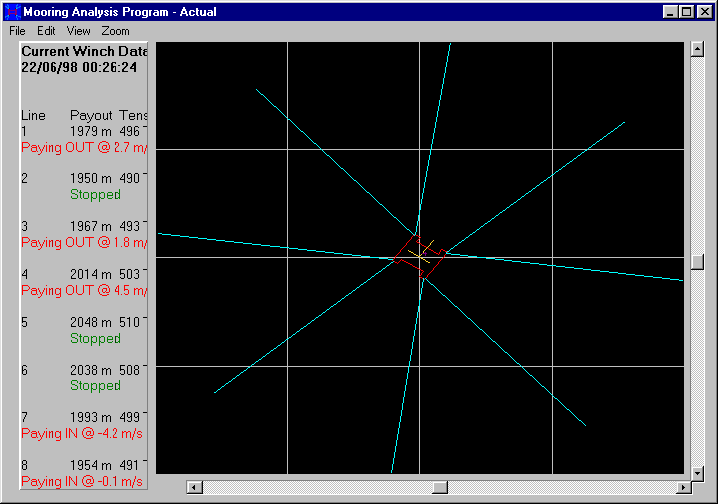This screenshot has height=504, width=718.
Task: Select tension value 496 for line 1
Action: pyautogui.click(x=130, y=131)
